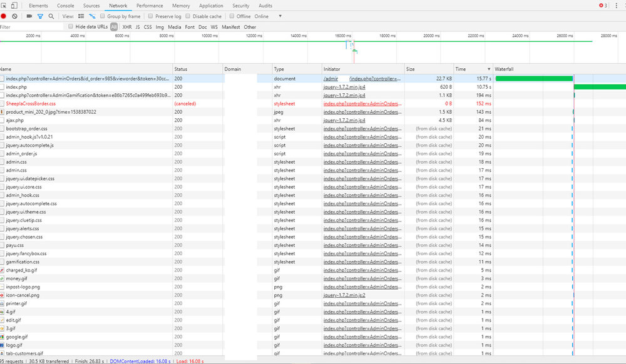Open the Online throttling dropdown

[x=268, y=16]
